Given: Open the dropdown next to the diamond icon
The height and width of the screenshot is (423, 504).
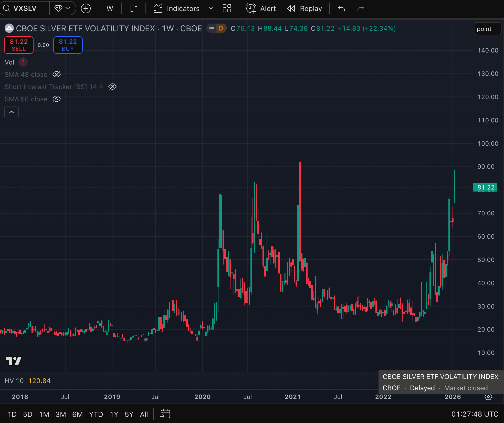Looking at the screenshot, I should tap(67, 8).
